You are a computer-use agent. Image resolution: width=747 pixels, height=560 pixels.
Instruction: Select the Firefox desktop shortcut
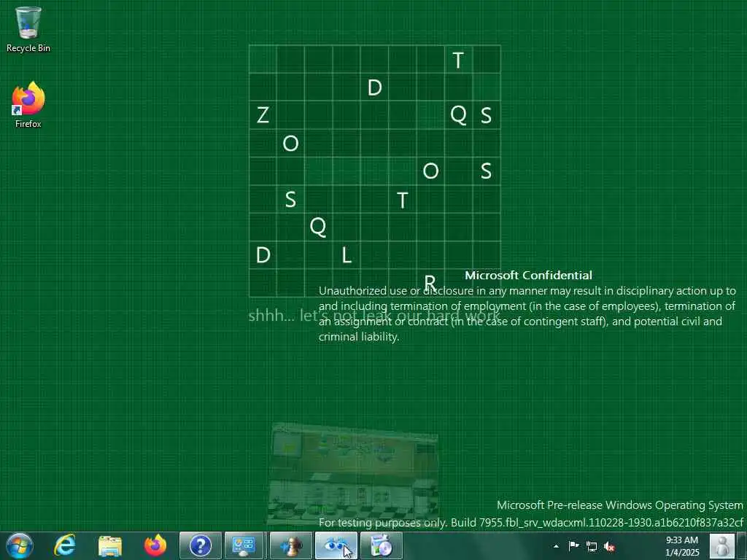point(28,105)
